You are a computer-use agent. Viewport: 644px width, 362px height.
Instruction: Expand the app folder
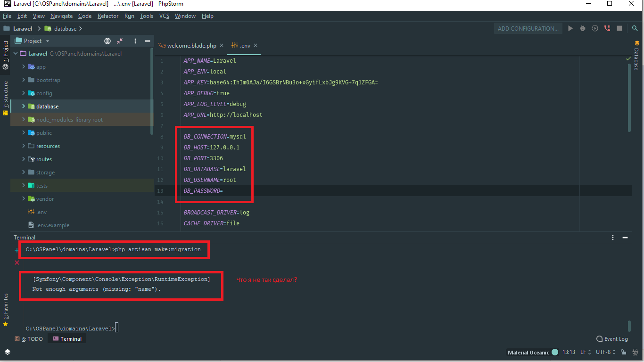point(24,67)
